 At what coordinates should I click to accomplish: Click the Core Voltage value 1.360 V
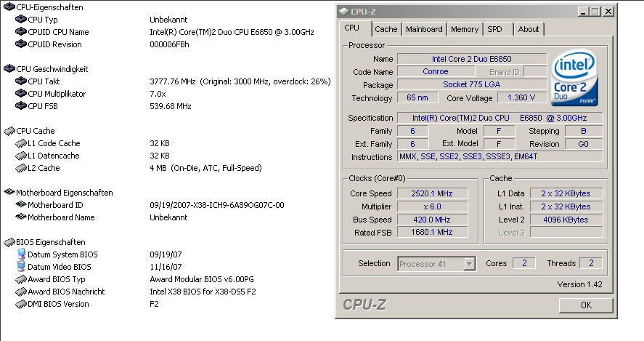(521, 98)
